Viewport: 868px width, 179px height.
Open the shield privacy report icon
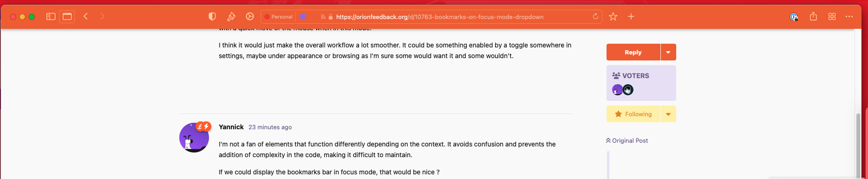coord(212,17)
